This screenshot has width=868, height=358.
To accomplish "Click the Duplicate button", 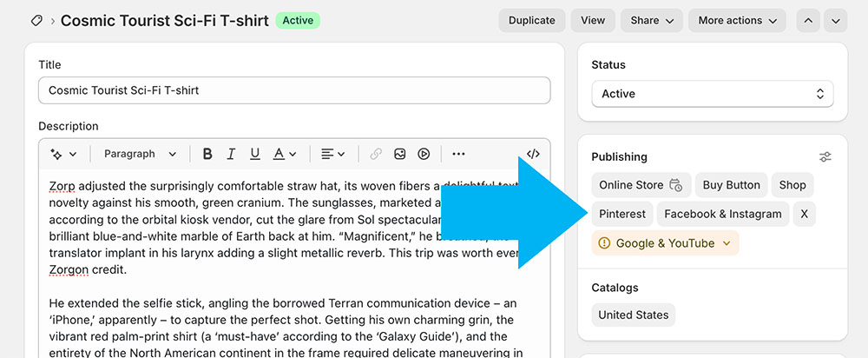I will pos(532,21).
